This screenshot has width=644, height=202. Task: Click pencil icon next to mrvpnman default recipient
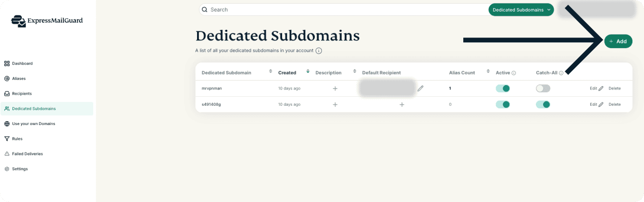pos(421,88)
